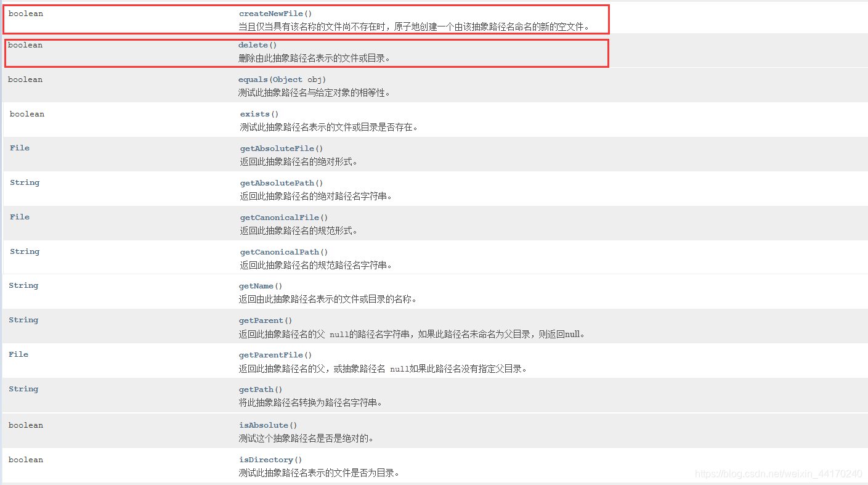868x485 pixels.
Task: Open the getParentFile() method link
Action: [275, 355]
